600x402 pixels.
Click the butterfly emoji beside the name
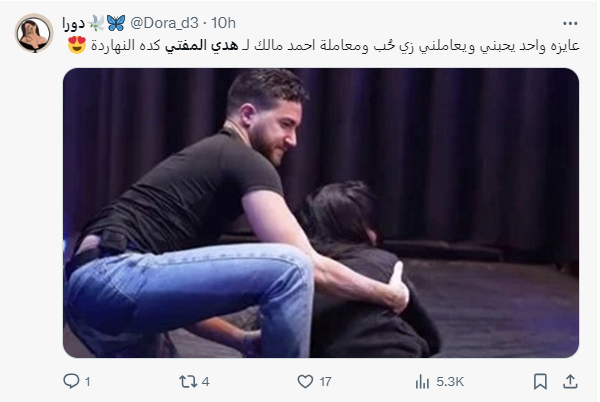click(116, 23)
